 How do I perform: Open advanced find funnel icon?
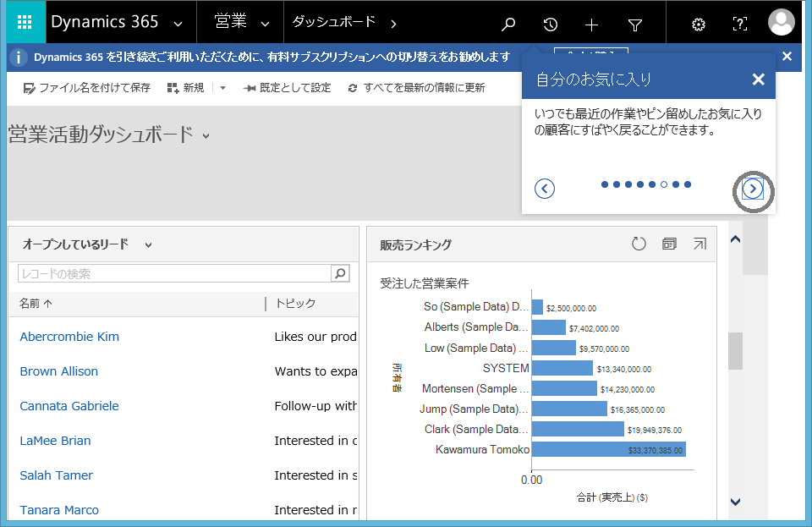(635, 25)
